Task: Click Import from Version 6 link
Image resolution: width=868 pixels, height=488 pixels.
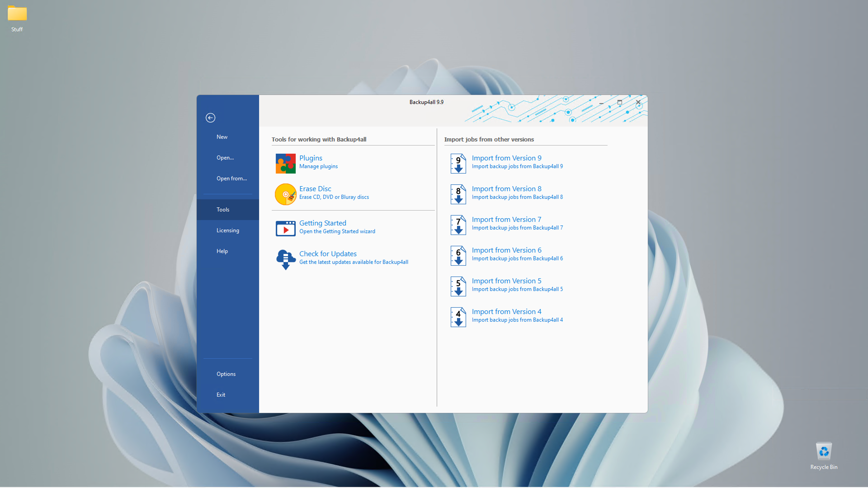Action: 506,250
